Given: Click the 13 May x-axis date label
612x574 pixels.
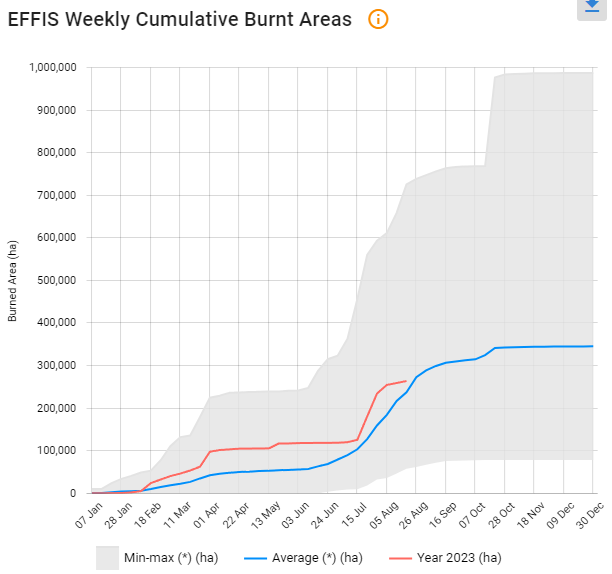Looking at the screenshot, I should pyautogui.click(x=266, y=515).
